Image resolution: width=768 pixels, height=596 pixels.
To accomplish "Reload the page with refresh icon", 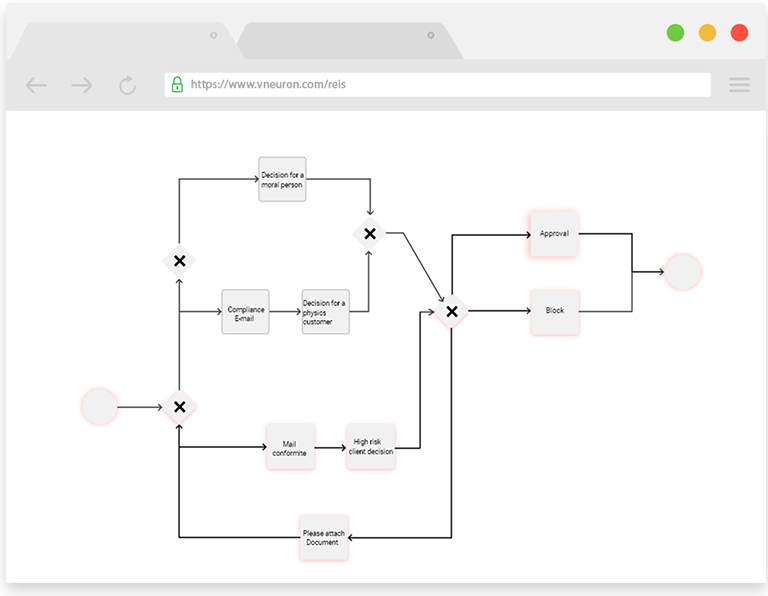I will point(127,85).
